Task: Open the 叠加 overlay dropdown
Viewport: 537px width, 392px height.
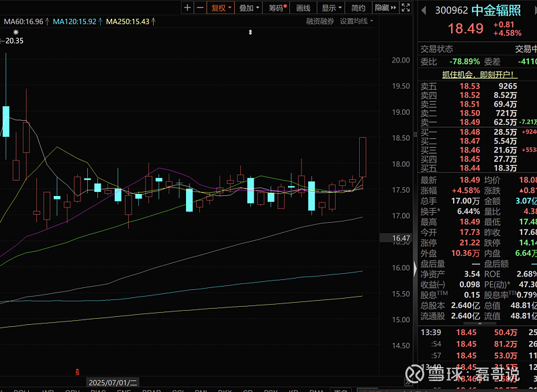Action: [x=248, y=7]
